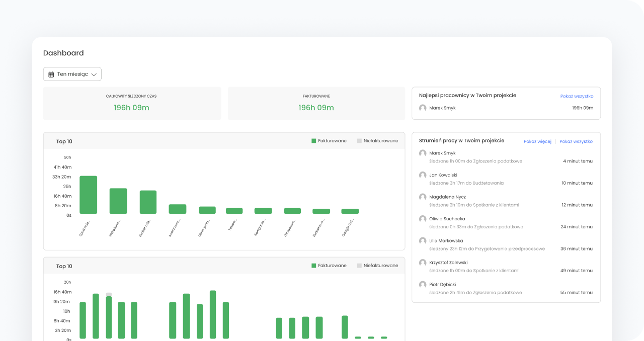The height and width of the screenshot is (341, 644).
Task: Click the calendar icon in the date filter
Action: [51, 74]
